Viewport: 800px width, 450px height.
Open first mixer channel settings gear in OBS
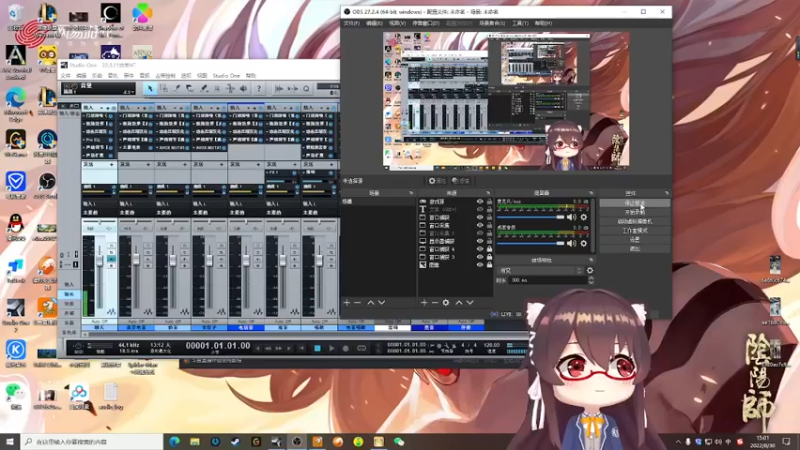[x=584, y=217]
